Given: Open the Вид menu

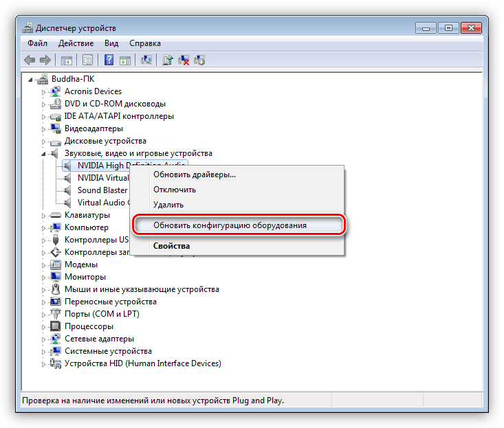Looking at the screenshot, I should coord(111,43).
